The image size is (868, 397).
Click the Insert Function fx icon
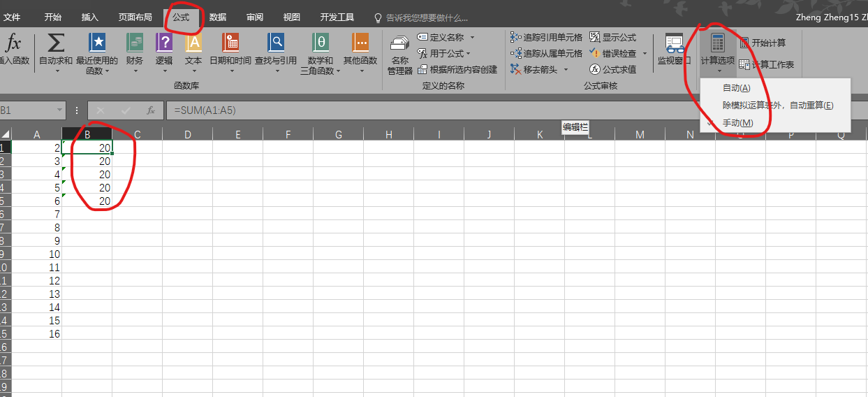[x=13, y=44]
